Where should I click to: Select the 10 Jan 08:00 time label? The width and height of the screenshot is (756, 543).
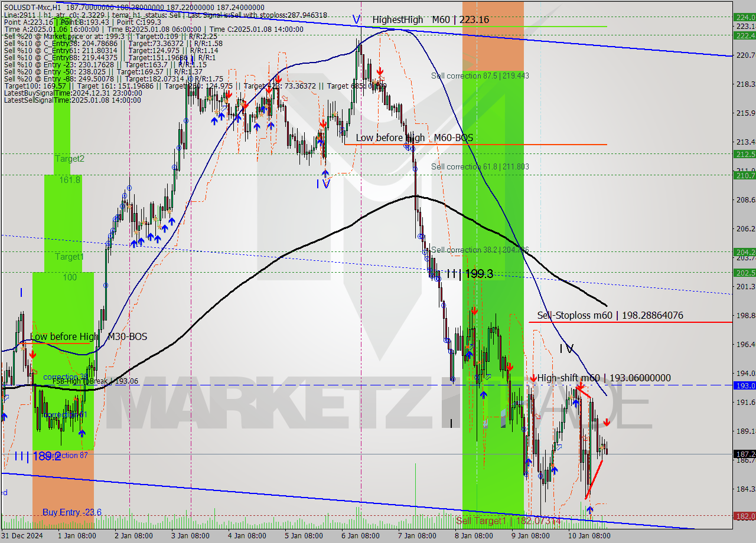589,536
